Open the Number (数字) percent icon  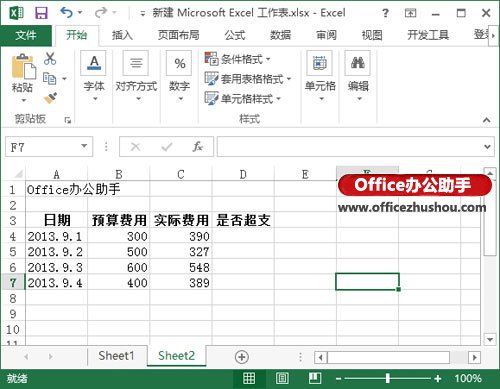(x=179, y=63)
